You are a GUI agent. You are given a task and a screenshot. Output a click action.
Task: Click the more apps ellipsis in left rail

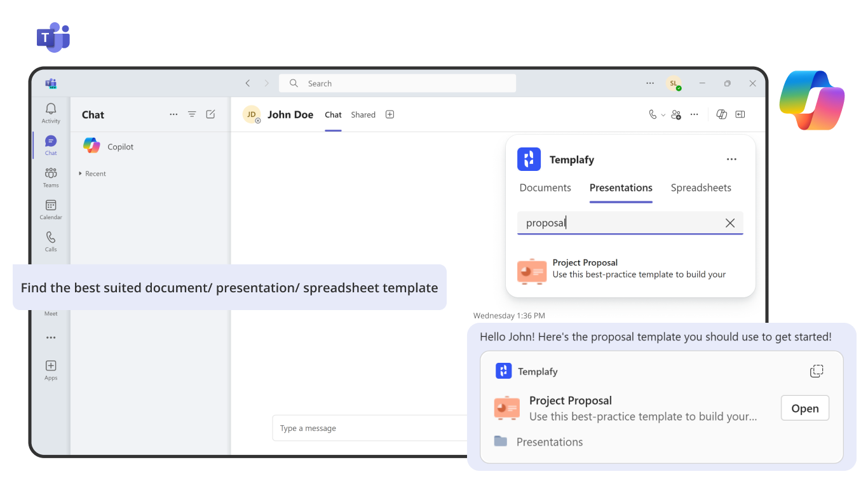pyautogui.click(x=51, y=338)
